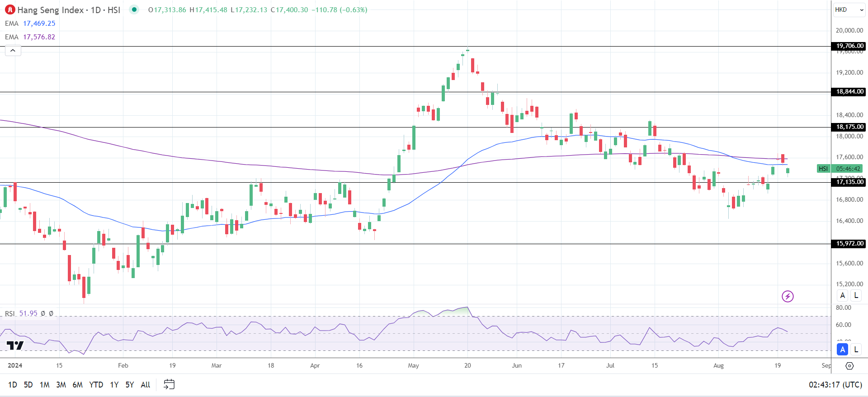Click the 19,706.00 price level label
868x397 pixels.
(849, 46)
